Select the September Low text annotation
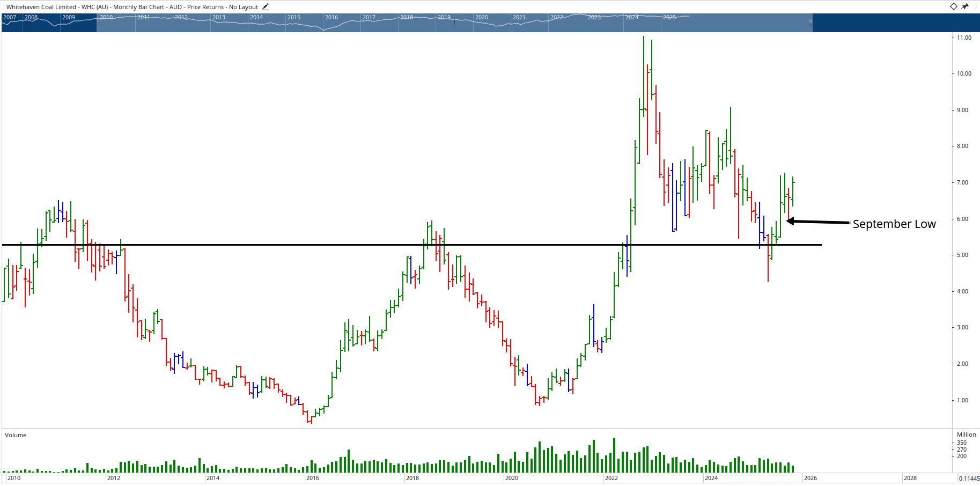This screenshot has width=980, height=486. pyautogui.click(x=894, y=224)
